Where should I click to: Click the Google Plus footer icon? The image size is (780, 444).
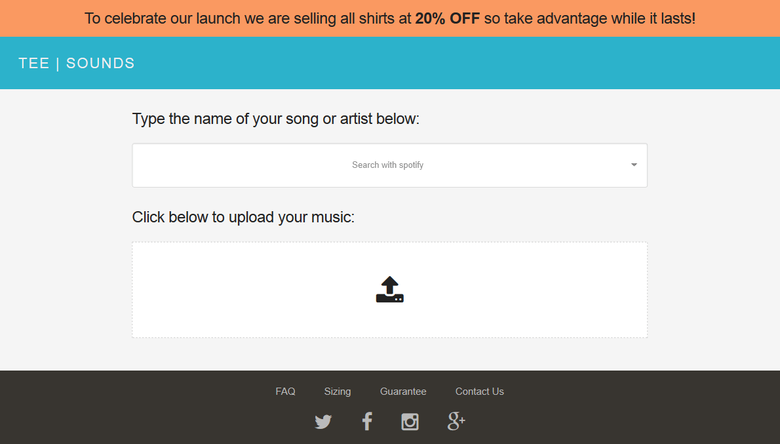(x=456, y=421)
